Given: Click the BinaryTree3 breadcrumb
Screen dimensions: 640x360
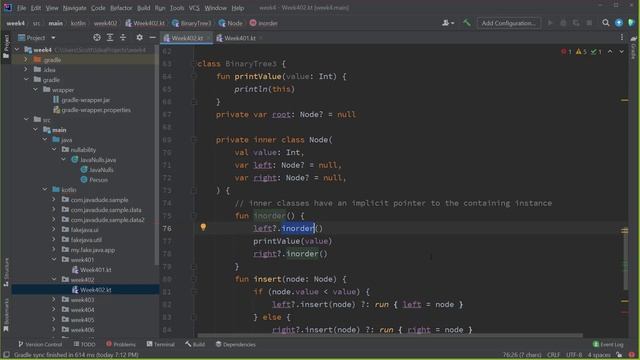Looking at the screenshot, I should pos(191,23).
